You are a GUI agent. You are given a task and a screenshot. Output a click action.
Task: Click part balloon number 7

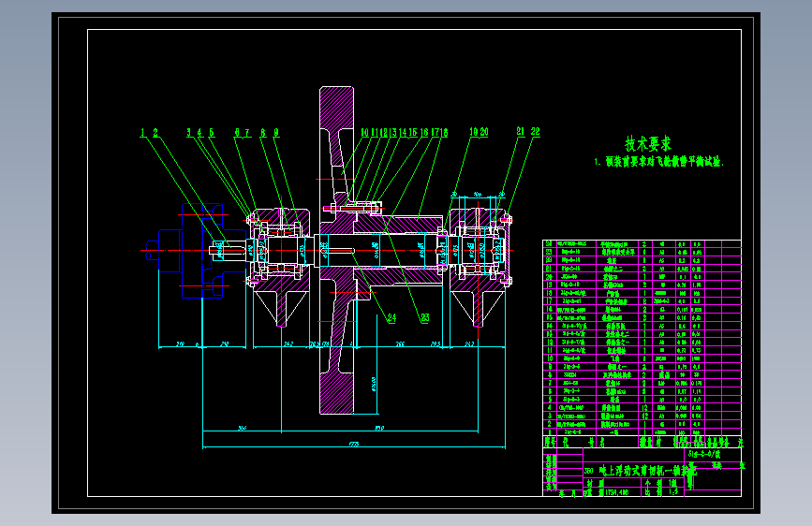247,133
